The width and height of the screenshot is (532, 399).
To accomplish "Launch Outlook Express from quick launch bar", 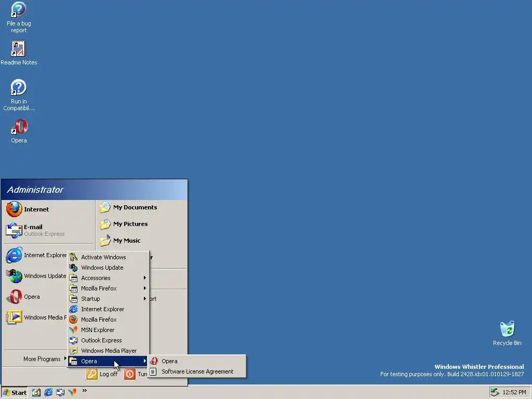I will [x=60, y=392].
